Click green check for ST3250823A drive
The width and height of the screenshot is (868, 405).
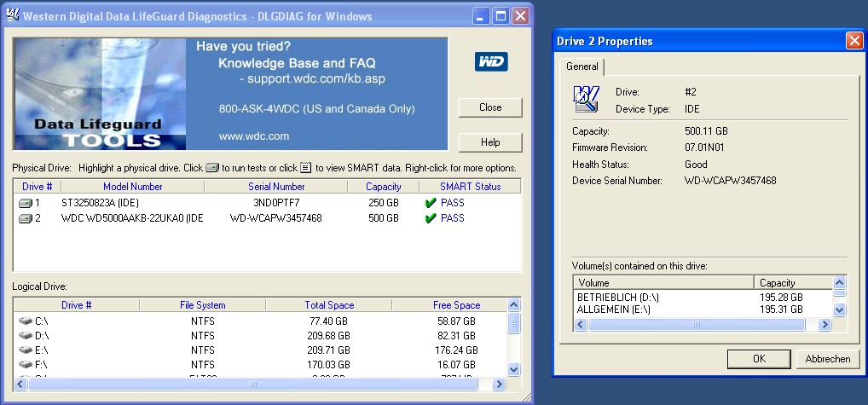pyautogui.click(x=431, y=203)
